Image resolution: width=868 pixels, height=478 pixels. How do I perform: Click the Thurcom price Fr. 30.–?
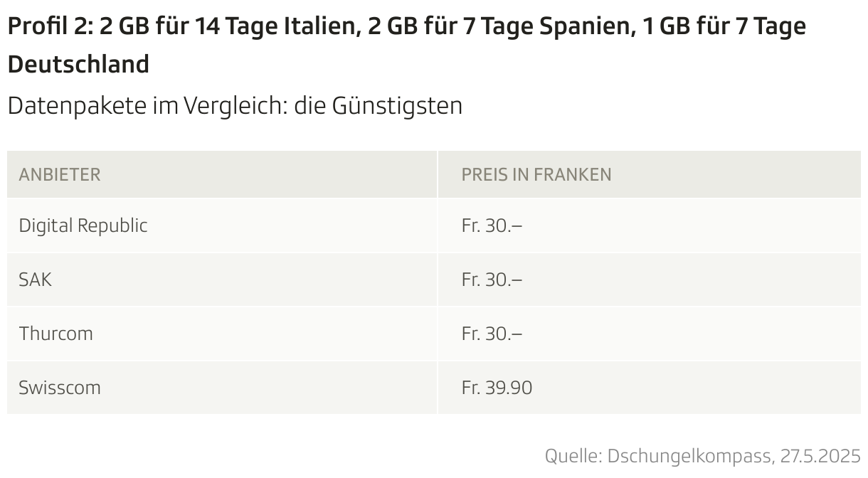[492, 334]
